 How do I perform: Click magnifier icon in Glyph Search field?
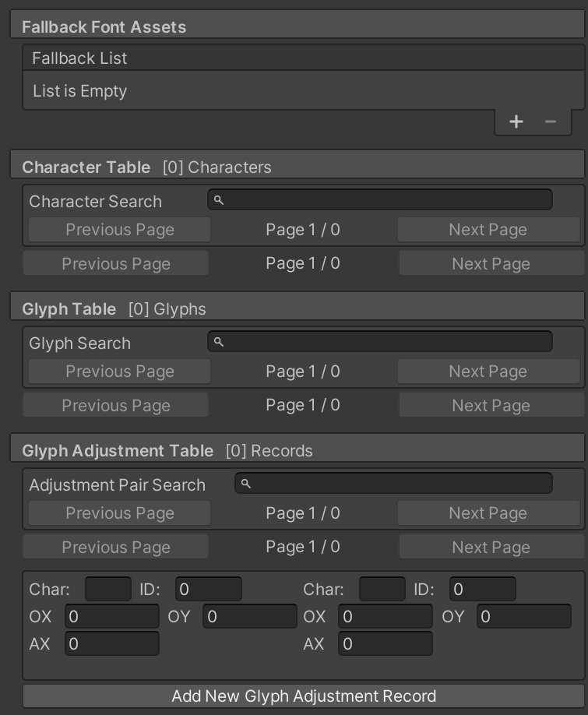219,342
